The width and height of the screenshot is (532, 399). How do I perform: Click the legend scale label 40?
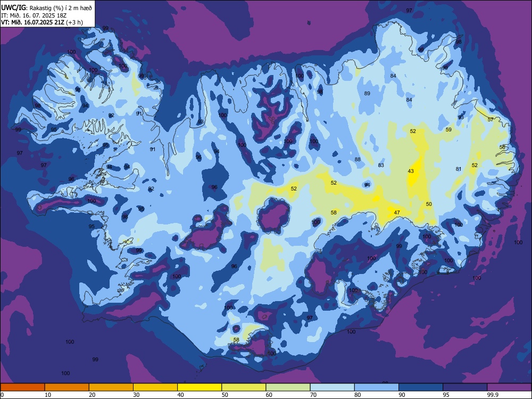click(x=180, y=395)
